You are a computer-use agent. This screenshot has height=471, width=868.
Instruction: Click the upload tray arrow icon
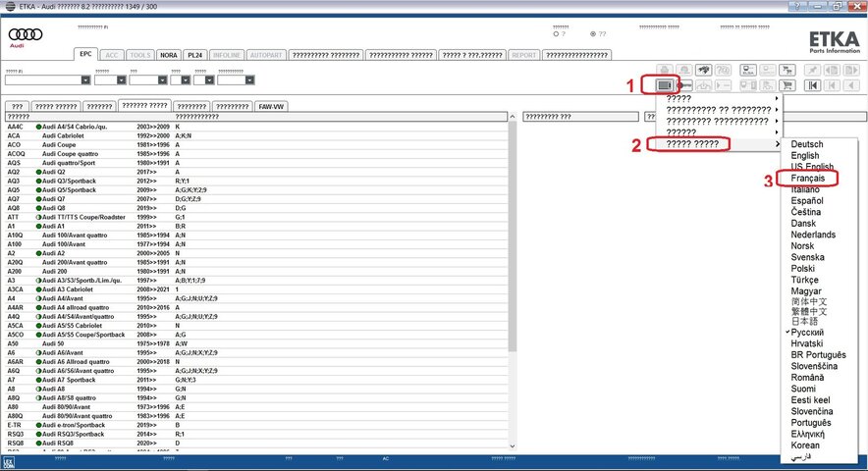[704, 85]
